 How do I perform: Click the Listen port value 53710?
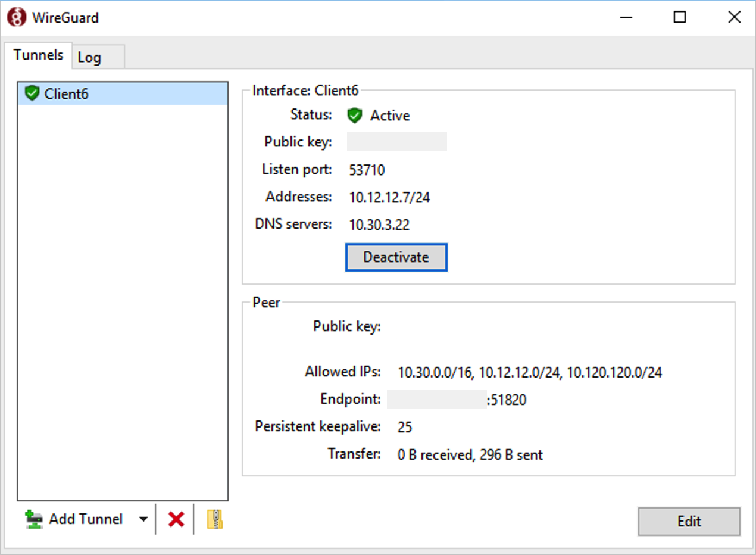tap(367, 170)
